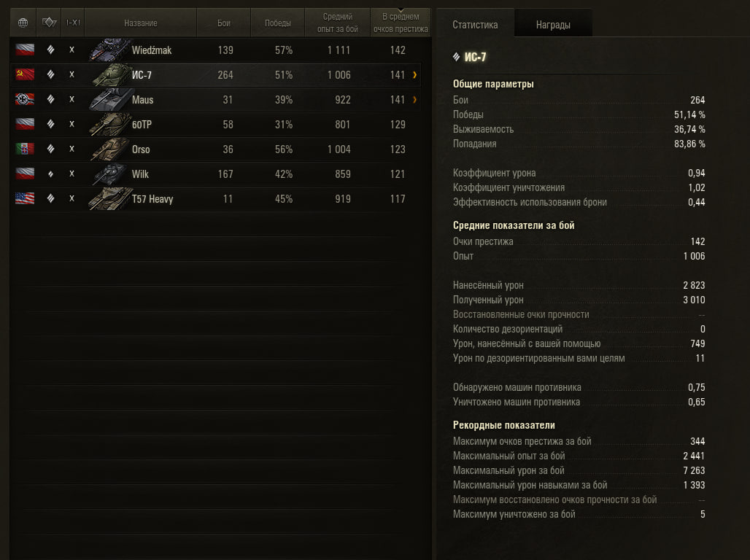Select the 60TP row in the list

(215, 125)
